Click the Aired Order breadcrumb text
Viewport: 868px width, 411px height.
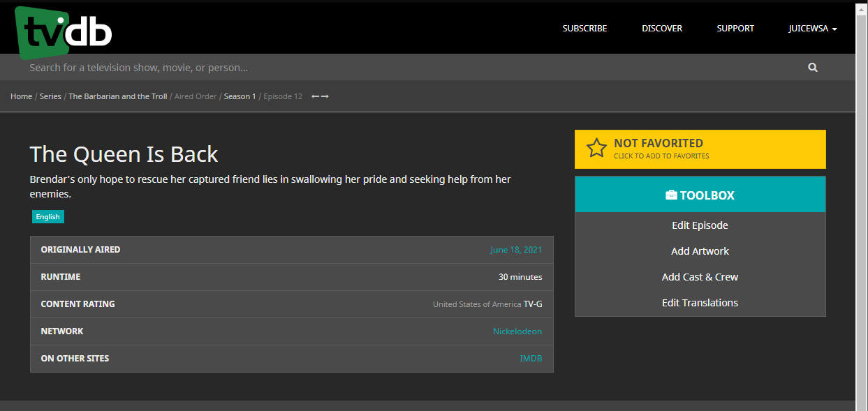[196, 96]
